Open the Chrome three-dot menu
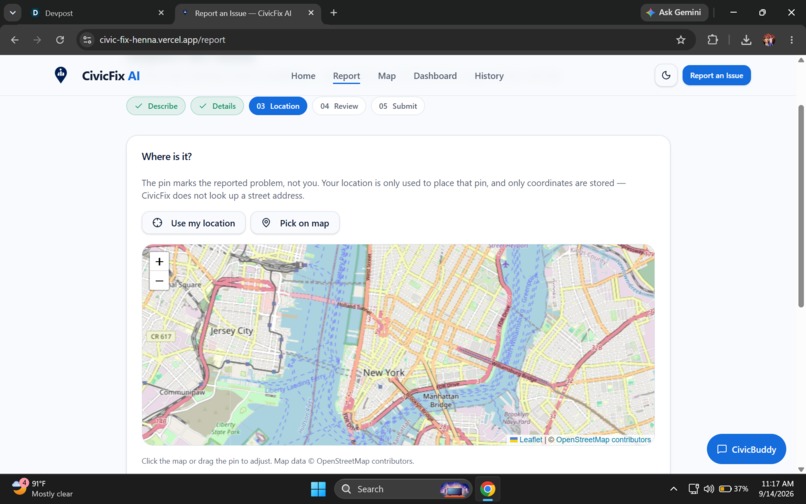806x504 pixels. point(791,40)
